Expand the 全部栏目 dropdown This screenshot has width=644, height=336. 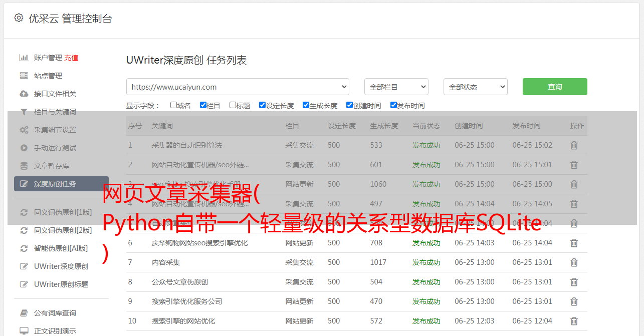pyautogui.click(x=396, y=87)
